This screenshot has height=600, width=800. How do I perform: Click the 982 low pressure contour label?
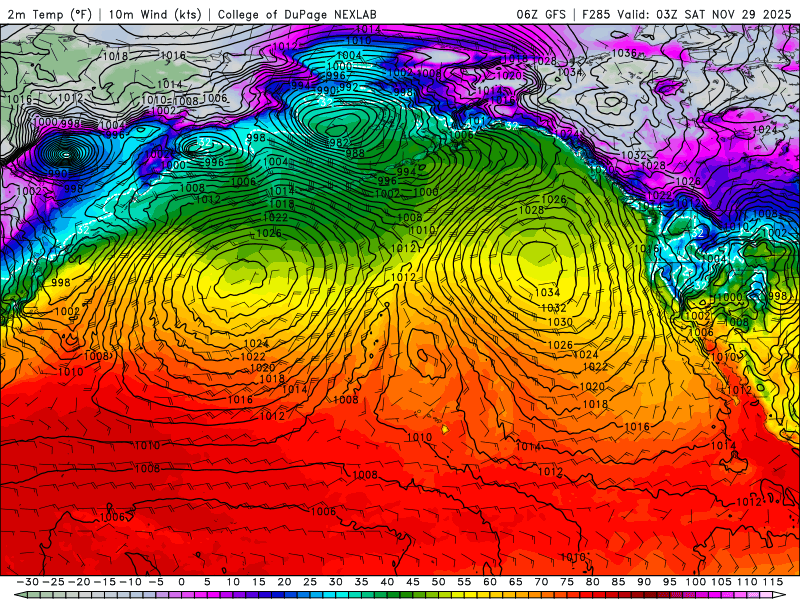tap(339, 142)
